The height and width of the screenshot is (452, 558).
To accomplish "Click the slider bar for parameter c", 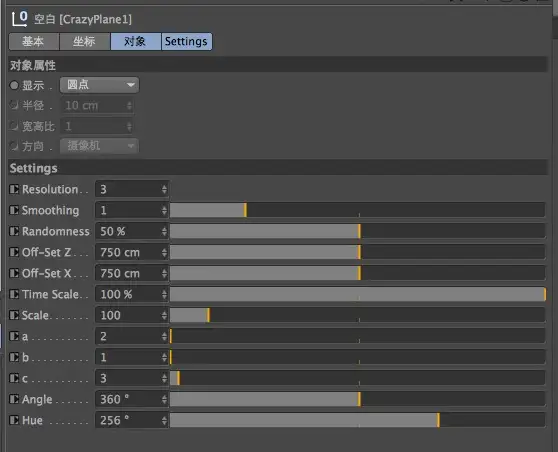I will pos(358,378).
